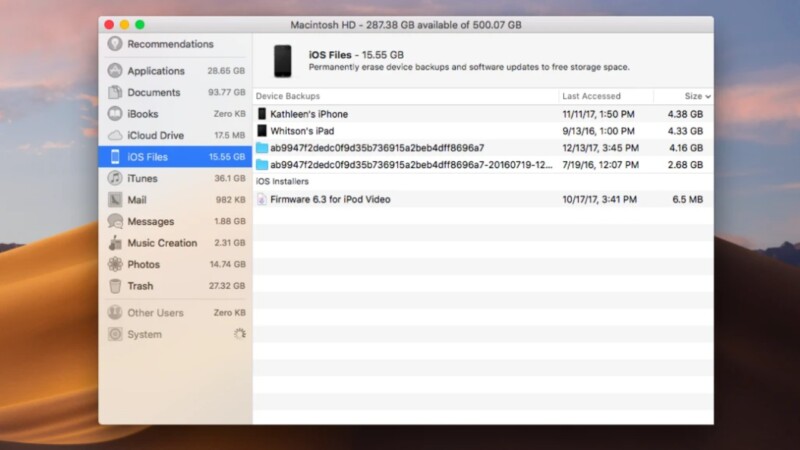Click the Mail stamp icon

coord(115,199)
